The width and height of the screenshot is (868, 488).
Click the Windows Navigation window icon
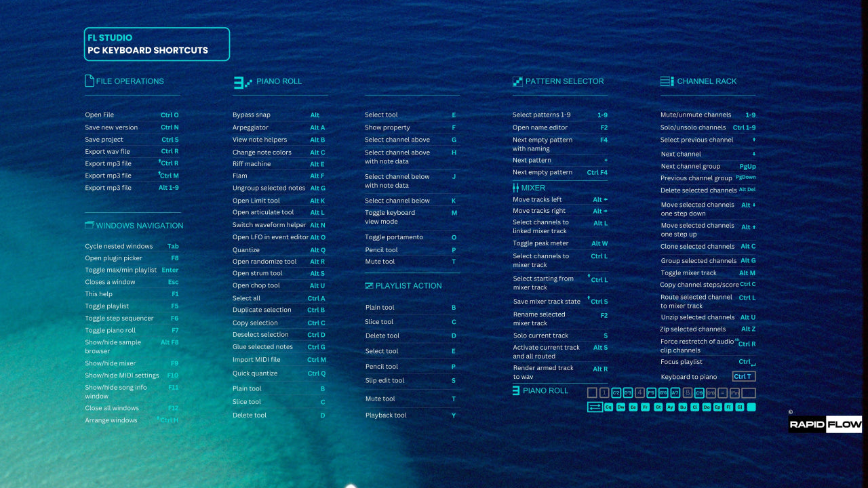[89, 225]
